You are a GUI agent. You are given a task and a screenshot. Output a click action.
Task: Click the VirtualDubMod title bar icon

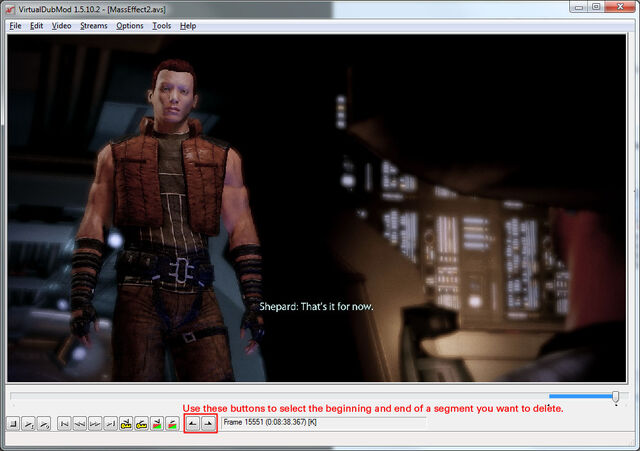(10, 9)
